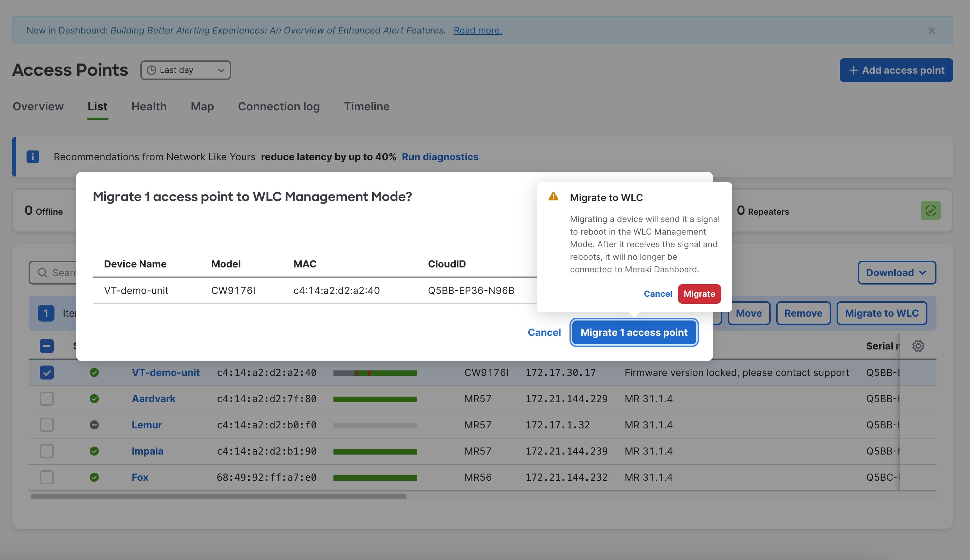The height and width of the screenshot is (560, 970).
Task: Click the info icon on recommendations banner
Action: click(x=33, y=156)
